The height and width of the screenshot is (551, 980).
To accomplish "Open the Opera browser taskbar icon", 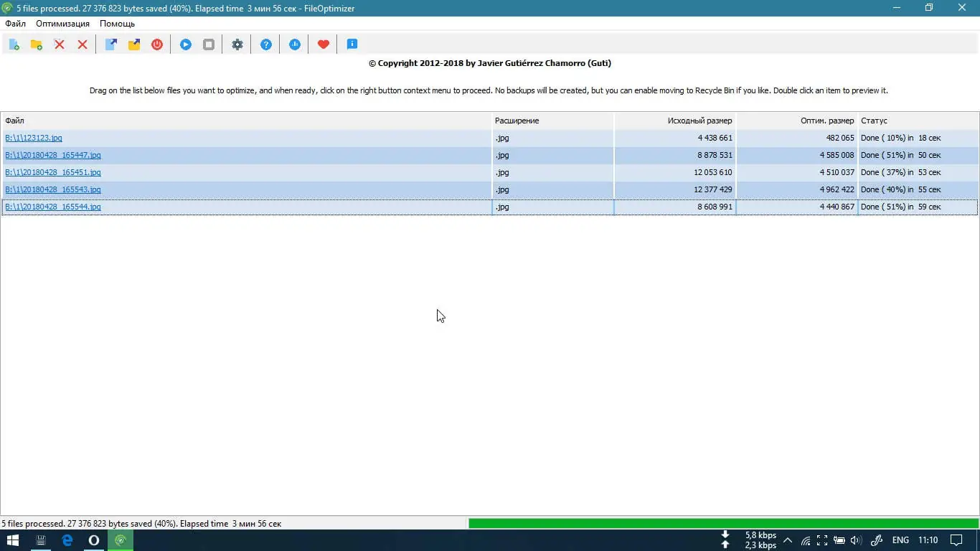I will 94,540.
